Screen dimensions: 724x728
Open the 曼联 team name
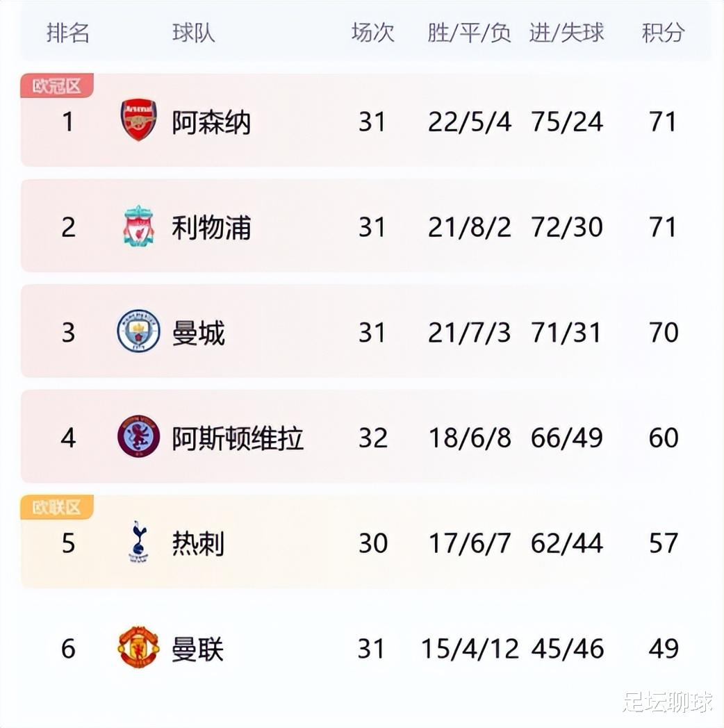(198, 649)
